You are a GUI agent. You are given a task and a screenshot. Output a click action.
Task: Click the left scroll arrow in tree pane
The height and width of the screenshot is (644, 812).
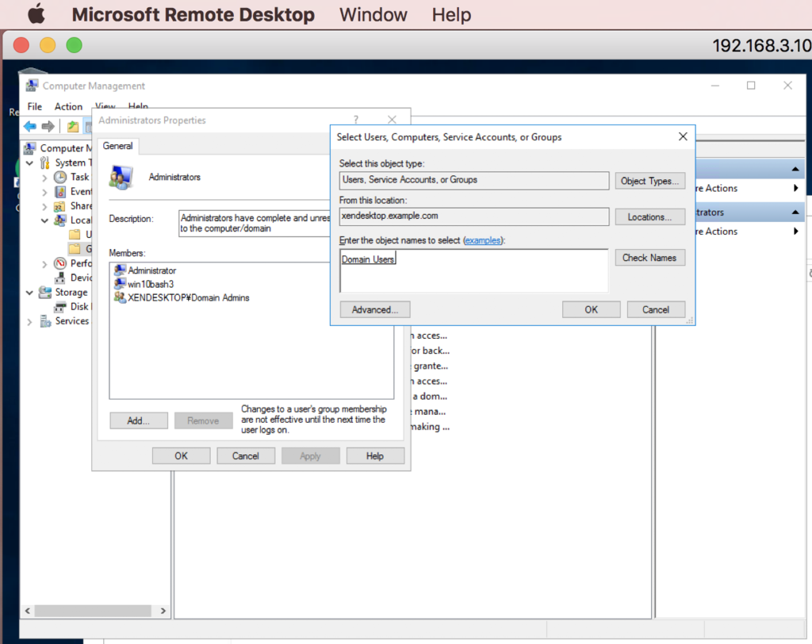[x=28, y=611]
